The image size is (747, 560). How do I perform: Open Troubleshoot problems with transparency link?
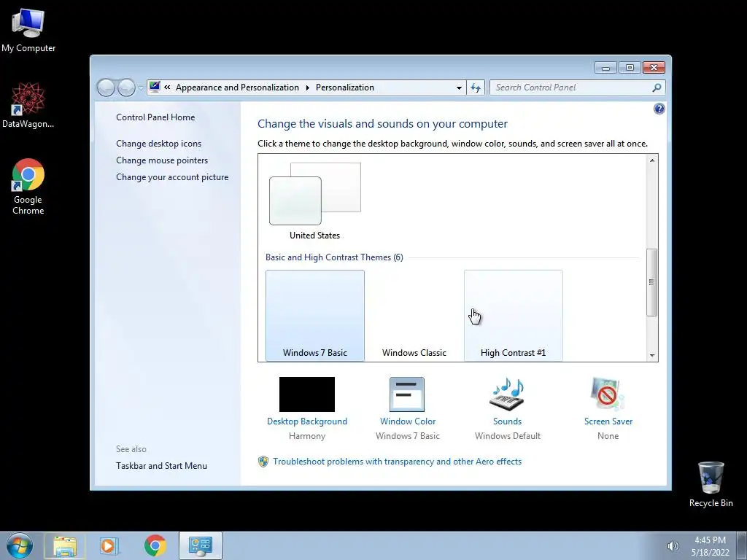click(x=398, y=462)
